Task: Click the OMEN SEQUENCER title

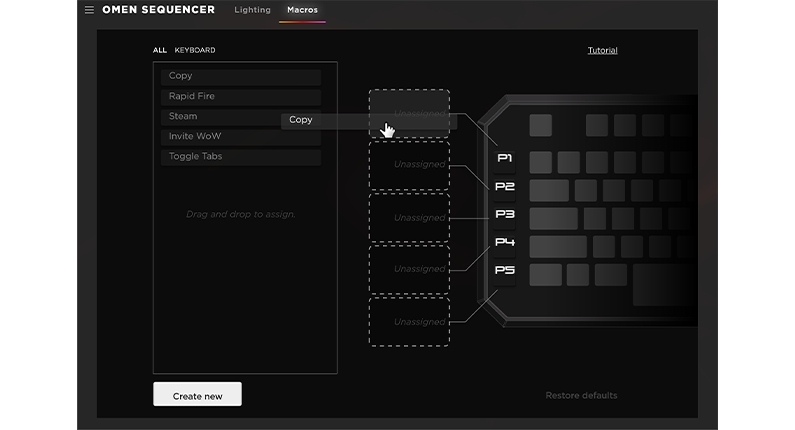Action: (158, 10)
